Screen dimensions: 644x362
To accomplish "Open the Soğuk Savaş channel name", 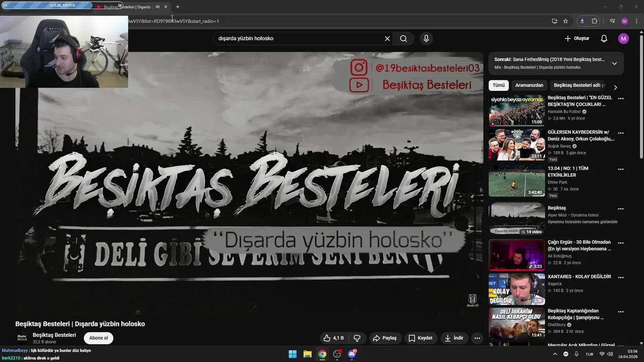I will pos(559,146).
